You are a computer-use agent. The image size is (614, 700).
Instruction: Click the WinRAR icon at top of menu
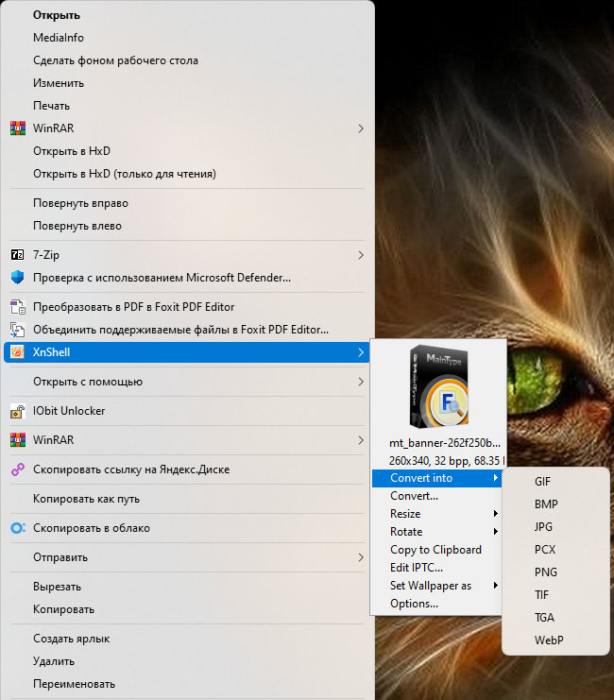point(17,128)
